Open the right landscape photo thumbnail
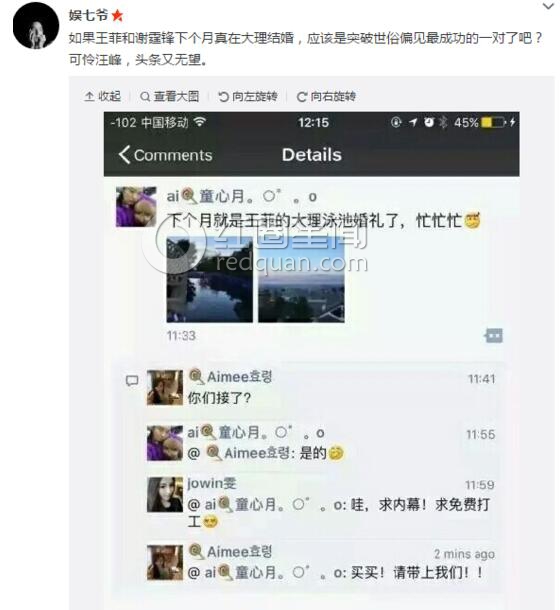The height and width of the screenshot is (610, 560). coord(301,280)
